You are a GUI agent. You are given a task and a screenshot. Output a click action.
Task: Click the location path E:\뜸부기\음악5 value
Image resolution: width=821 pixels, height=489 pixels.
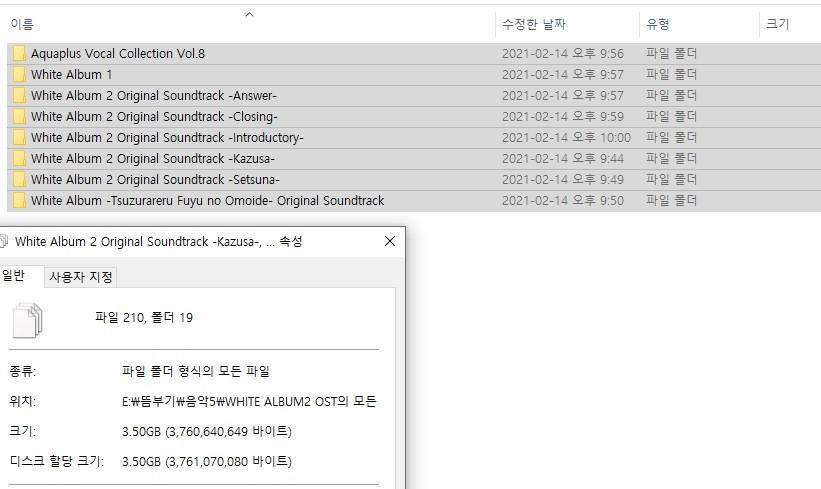coord(249,402)
